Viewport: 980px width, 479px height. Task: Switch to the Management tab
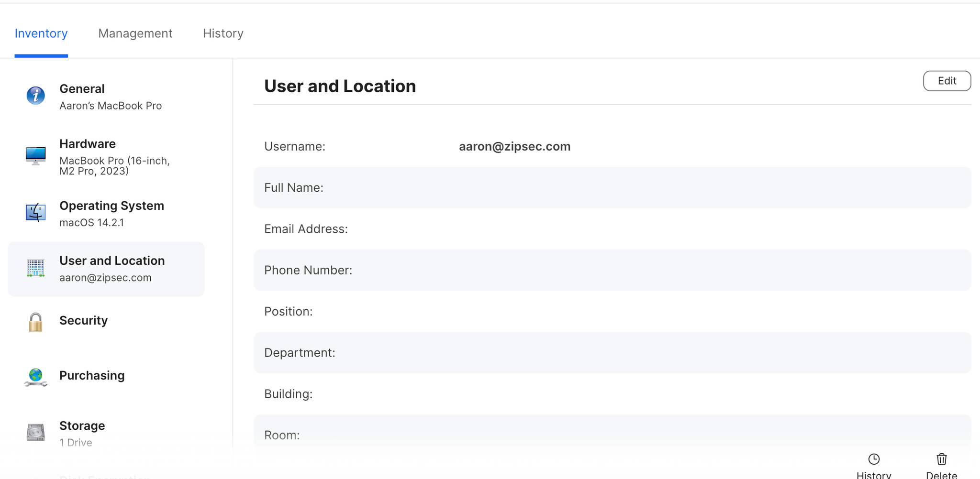135,33
